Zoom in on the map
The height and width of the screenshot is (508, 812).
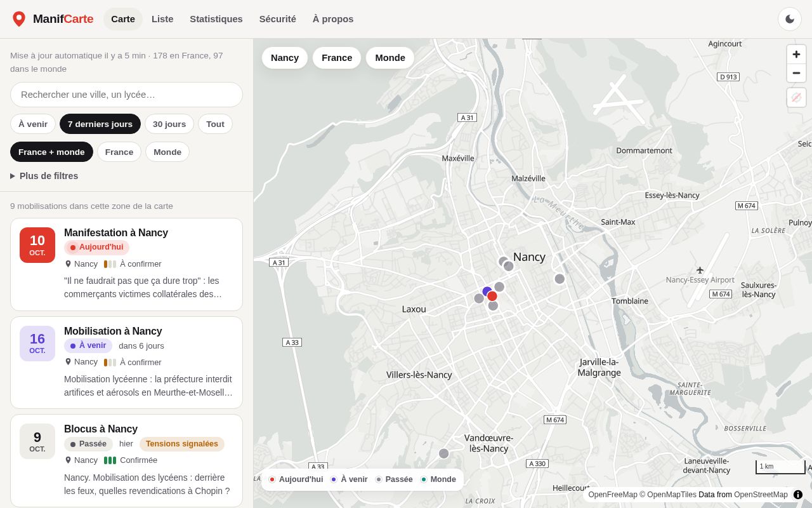point(796,55)
